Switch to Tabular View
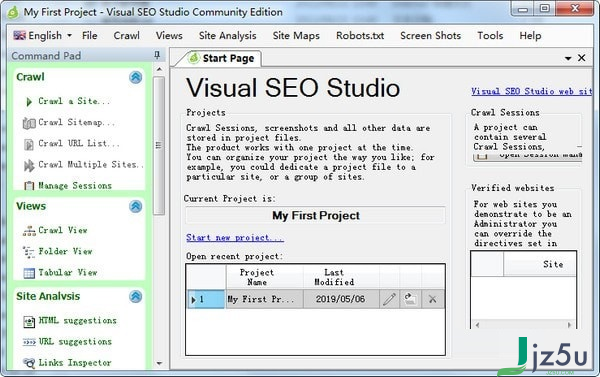 coord(68,273)
